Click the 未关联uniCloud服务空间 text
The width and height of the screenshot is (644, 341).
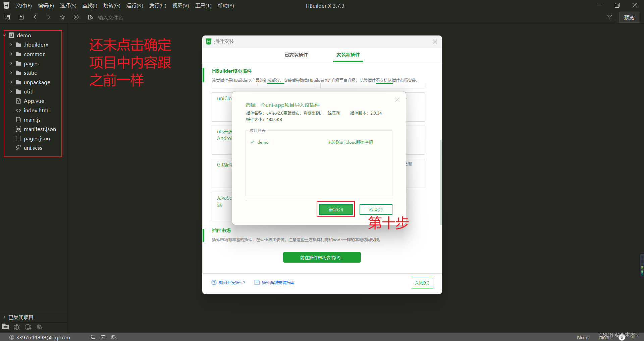click(x=350, y=142)
